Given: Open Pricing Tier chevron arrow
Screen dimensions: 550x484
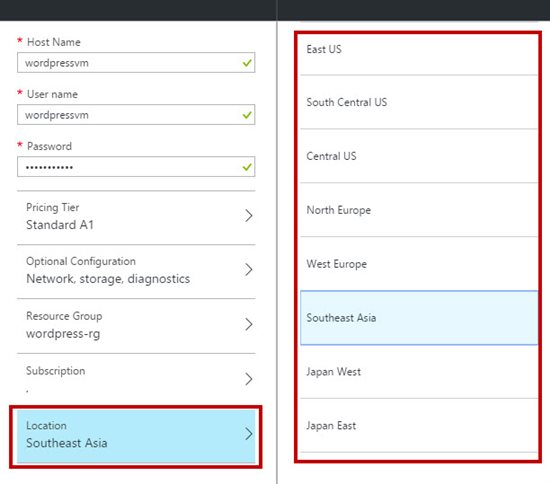Looking at the screenshot, I should point(249,216).
